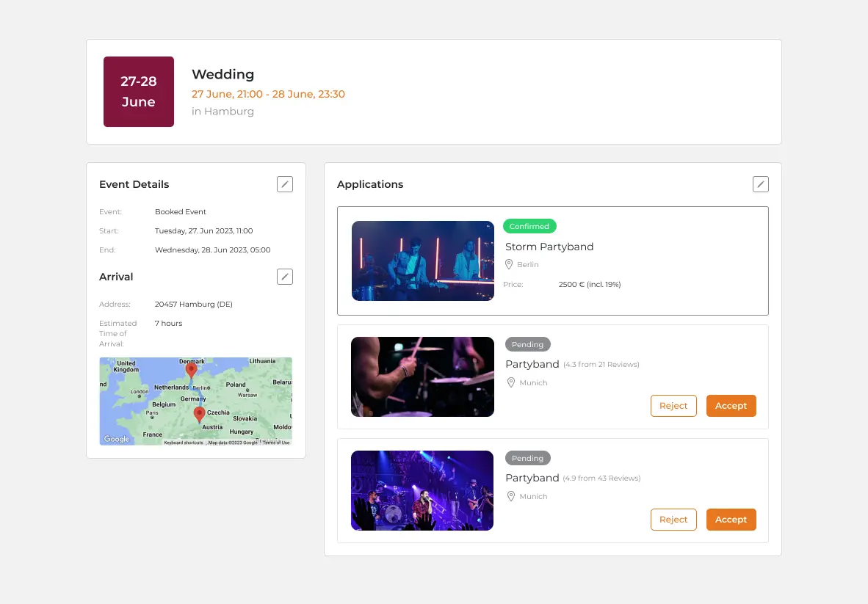Open the Applications edit pencil icon
This screenshot has height=604, width=868.
[761, 184]
